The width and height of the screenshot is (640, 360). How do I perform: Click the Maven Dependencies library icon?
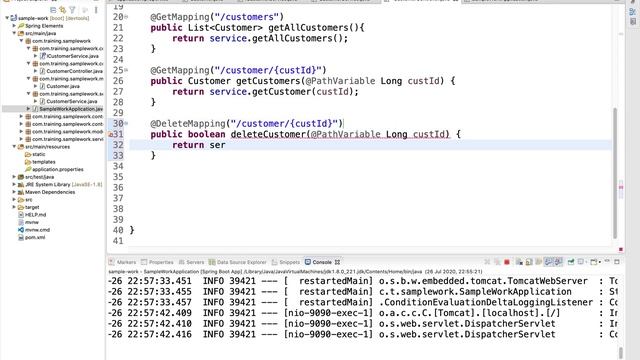[21, 192]
